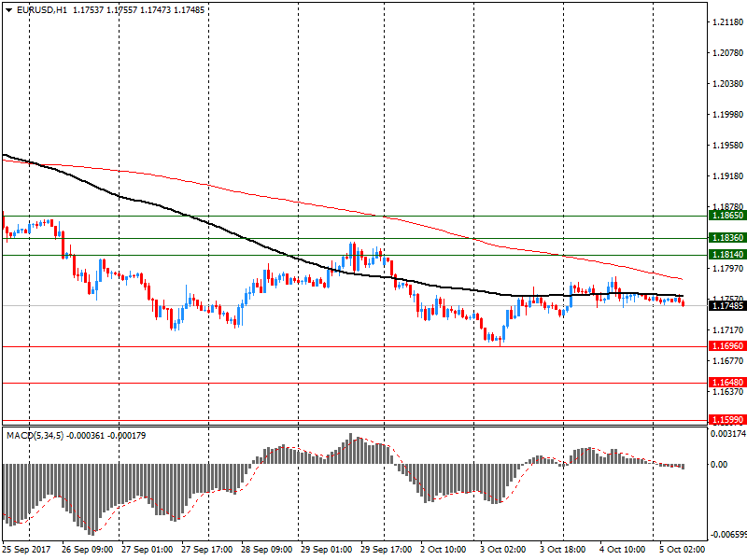747x560 pixels.
Task: Select the 29 Sep 17:00 time axis label
Action: coord(387,550)
